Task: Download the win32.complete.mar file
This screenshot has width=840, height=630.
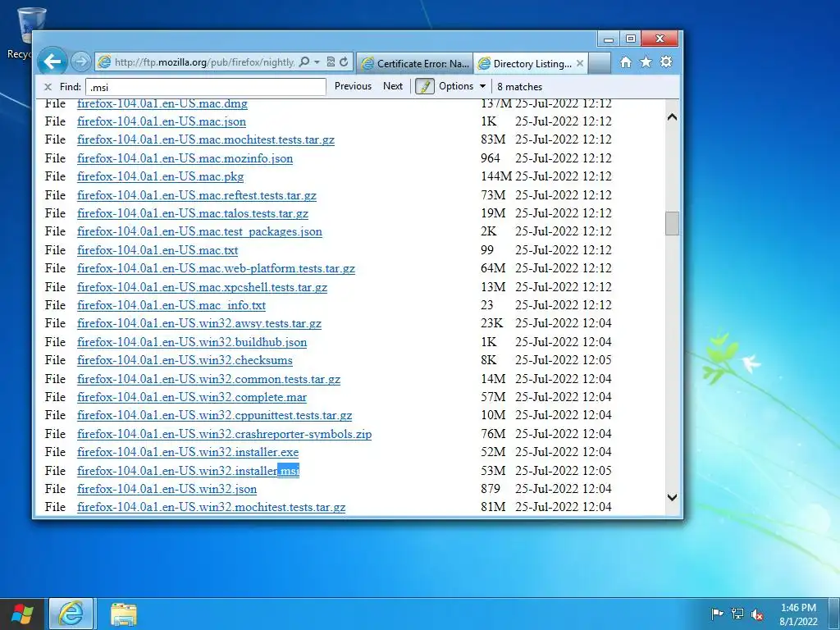Action: pyautogui.click(x=192, y=398)
